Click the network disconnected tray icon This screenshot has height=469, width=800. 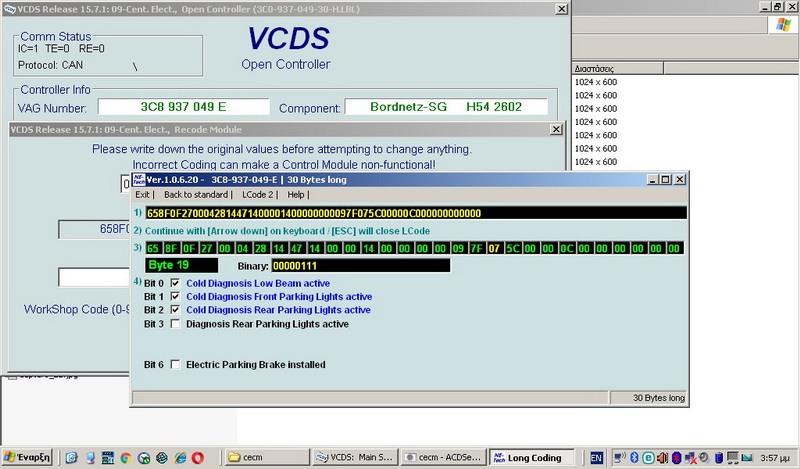[x=690, y=458]
